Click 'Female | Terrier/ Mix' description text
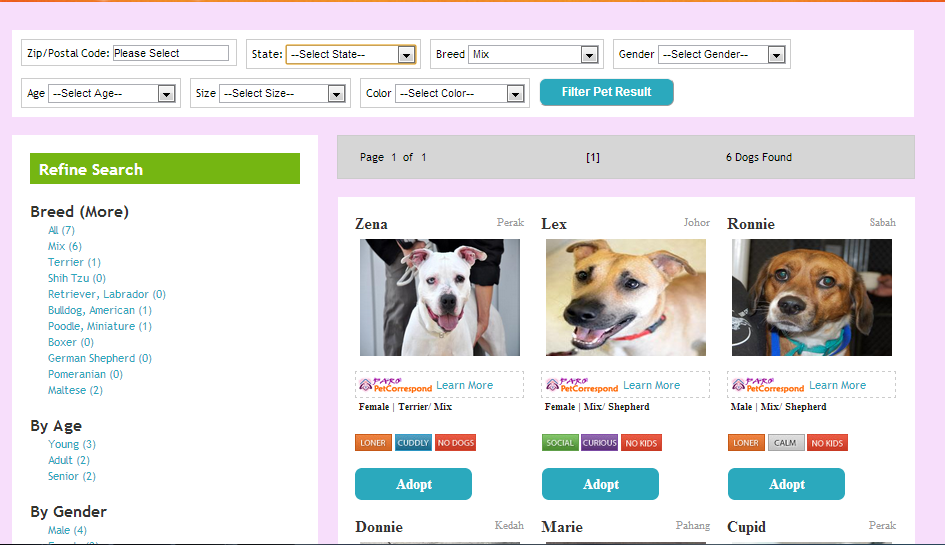Viewport: 945px width, 545px height. (x=405, y=407)
